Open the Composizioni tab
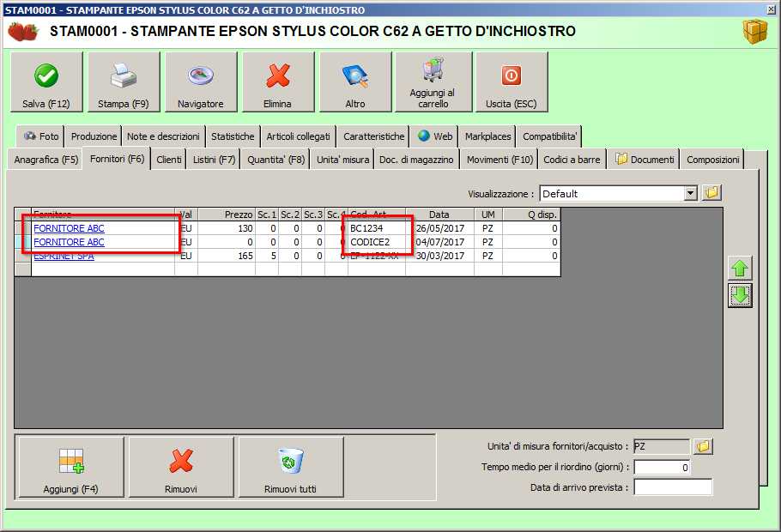The image size is (781, 532). click(712, 160)
